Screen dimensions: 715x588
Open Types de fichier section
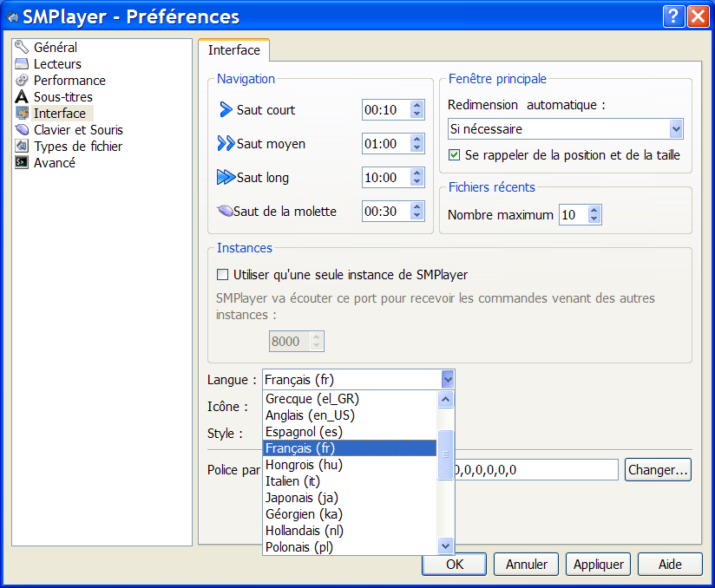coord(78,146)
